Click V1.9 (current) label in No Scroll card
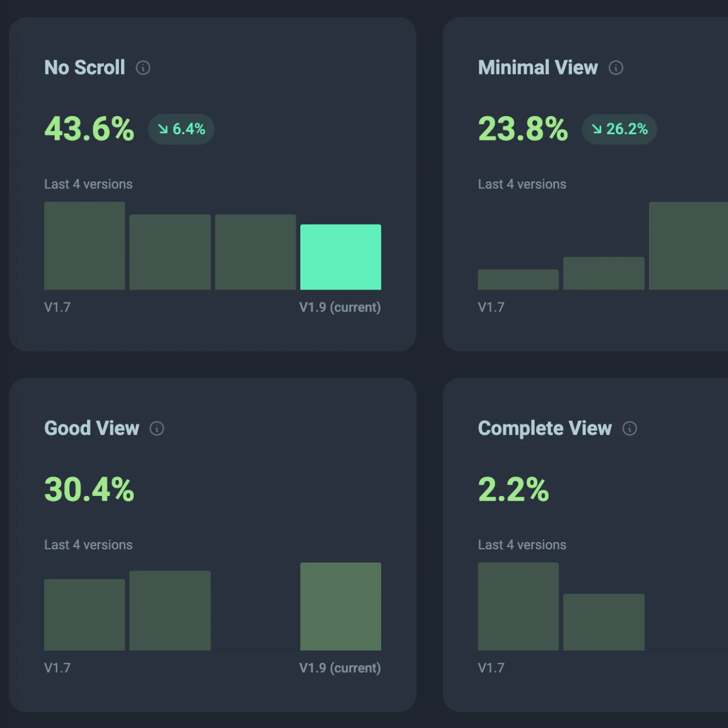Screen dimensions: 728x728 (x=340, y=307)
